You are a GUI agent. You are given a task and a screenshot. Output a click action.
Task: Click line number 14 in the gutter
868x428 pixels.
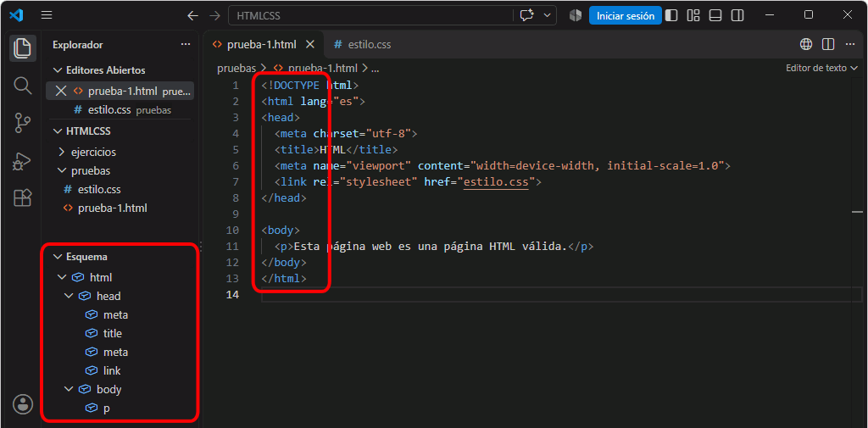[x=232, y=295]
